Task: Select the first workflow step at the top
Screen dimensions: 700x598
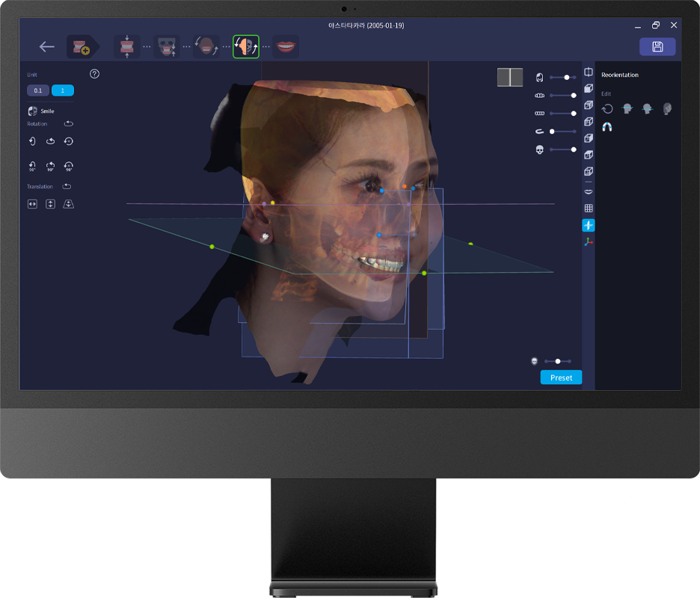Action: click(82, 46)
